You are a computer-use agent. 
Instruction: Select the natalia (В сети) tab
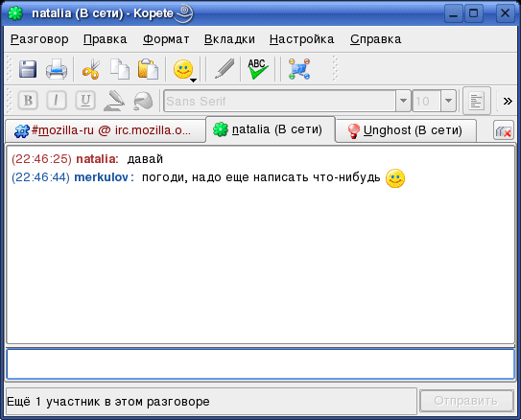pyautogui.click(x=271, y=129)
